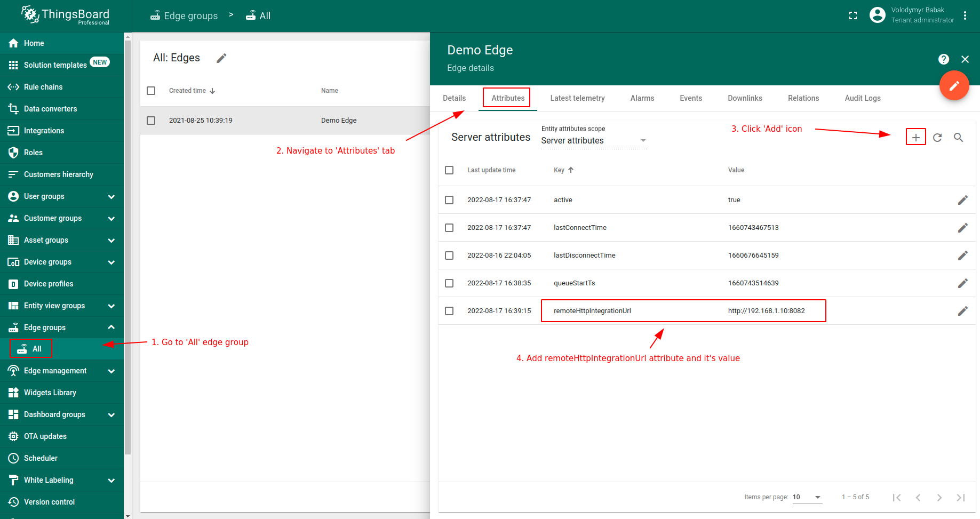Check the Demo Edge row checkbox
The image size is (980, 519).
point(151,121)
